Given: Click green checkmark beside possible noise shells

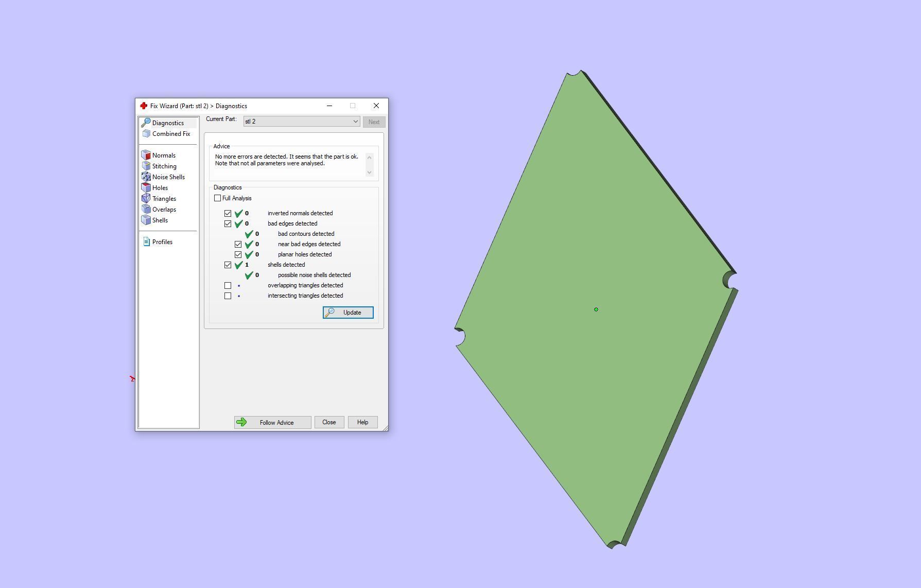Looking at the screenshot, I should [249, 275].
